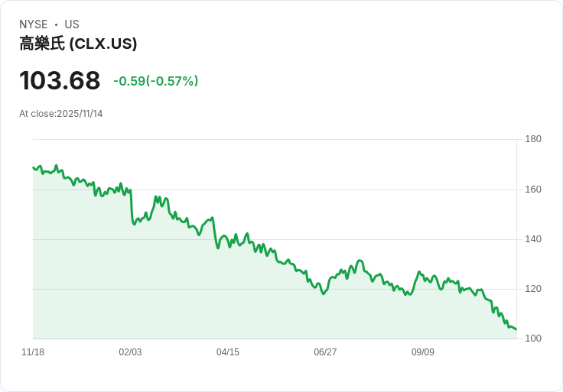Click the -0.59(-0.57%) price change text

pos(155,81)
